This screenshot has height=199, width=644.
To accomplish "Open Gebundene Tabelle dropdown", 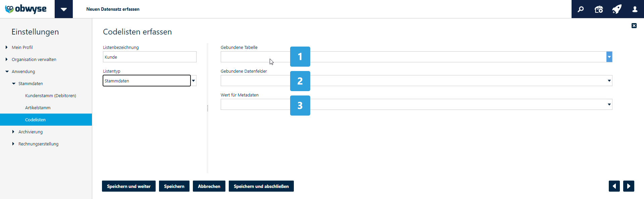I will [609, 57].
